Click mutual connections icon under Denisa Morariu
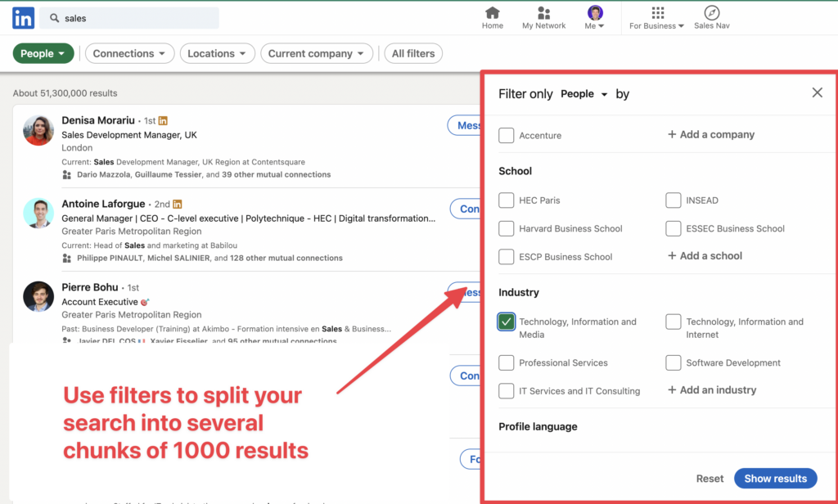 point(67,175)
